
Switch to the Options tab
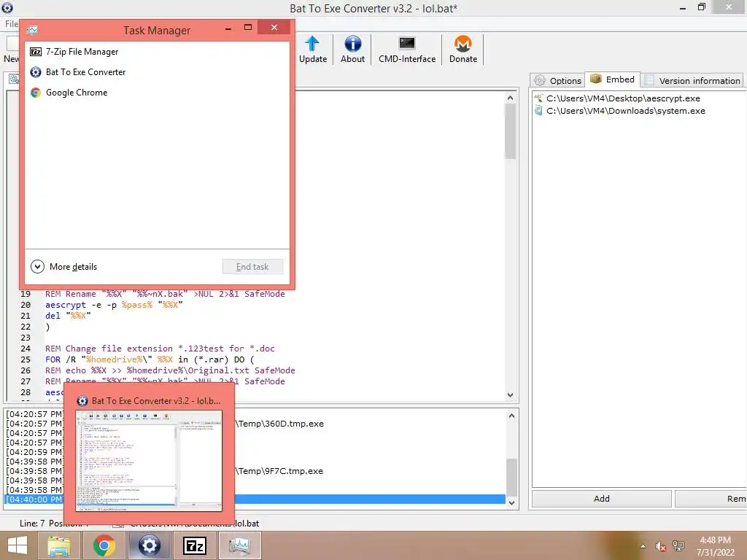(557, 80)
